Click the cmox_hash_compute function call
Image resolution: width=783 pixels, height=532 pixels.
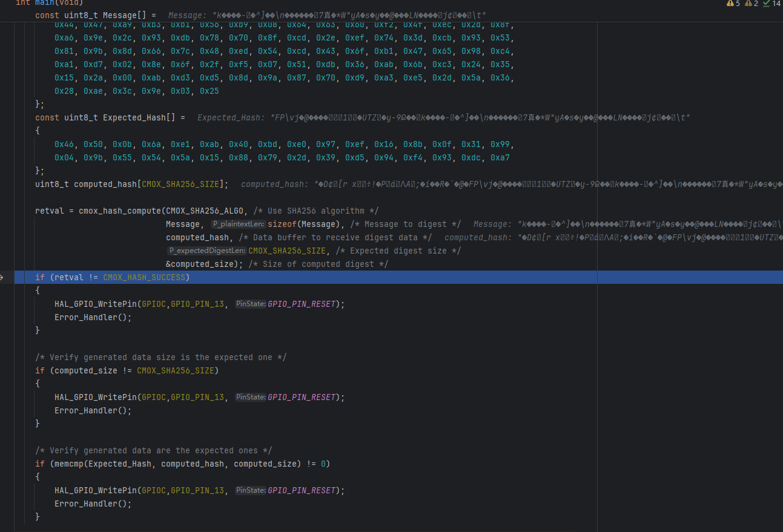click(120, 211)
